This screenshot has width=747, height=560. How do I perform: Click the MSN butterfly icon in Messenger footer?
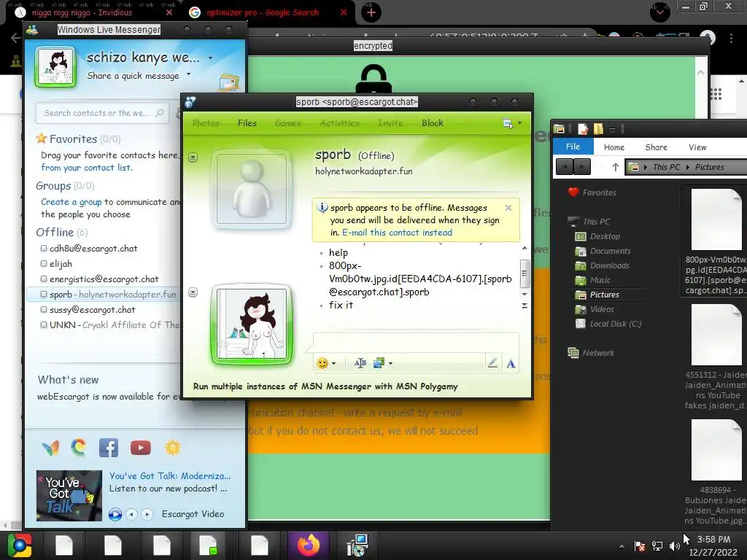(x=51, y=448)
